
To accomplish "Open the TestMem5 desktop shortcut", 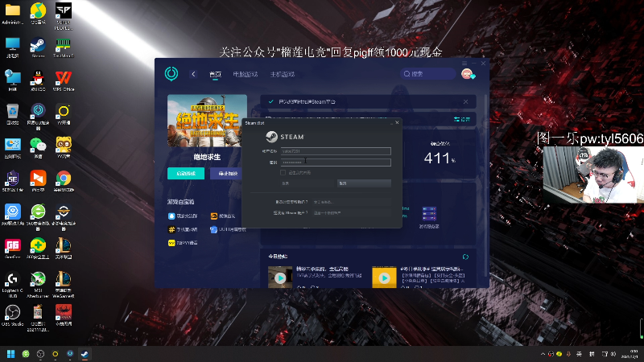I will pyautogui.click(x=64, y=47).
